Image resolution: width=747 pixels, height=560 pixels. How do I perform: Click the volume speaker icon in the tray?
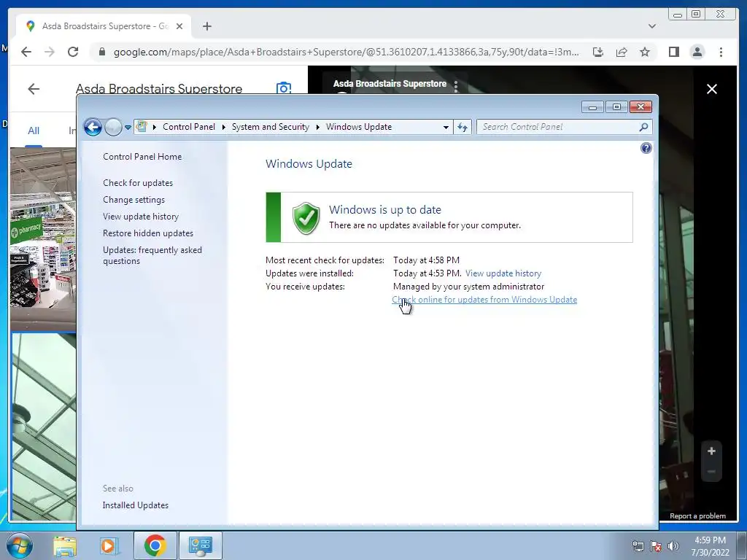point(673,546)
